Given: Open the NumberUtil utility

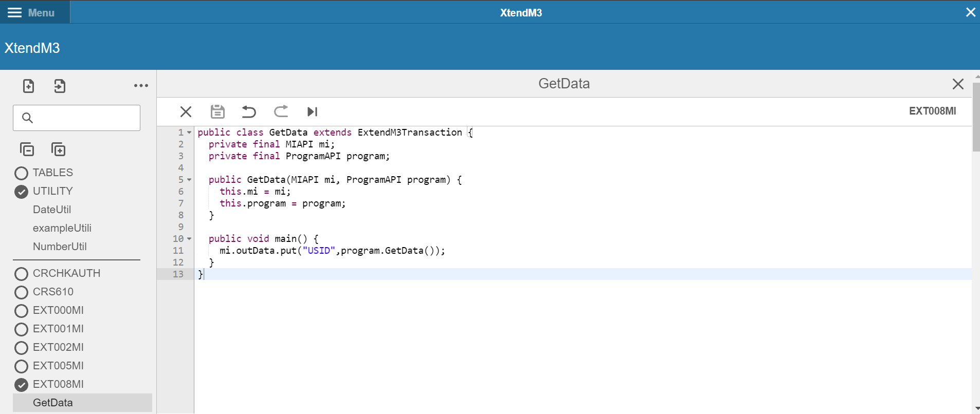Looking at the screenshot, I should [x=60, y=247].
